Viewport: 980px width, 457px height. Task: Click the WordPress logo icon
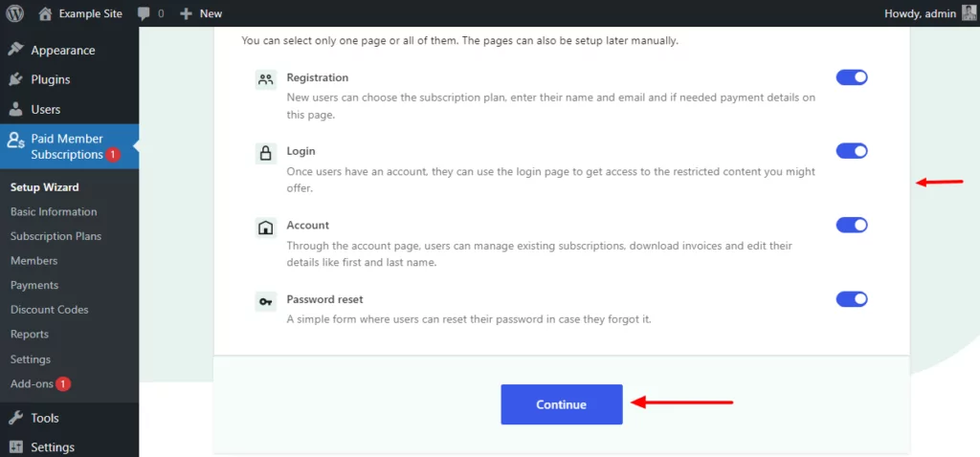(x=15, y=13)
